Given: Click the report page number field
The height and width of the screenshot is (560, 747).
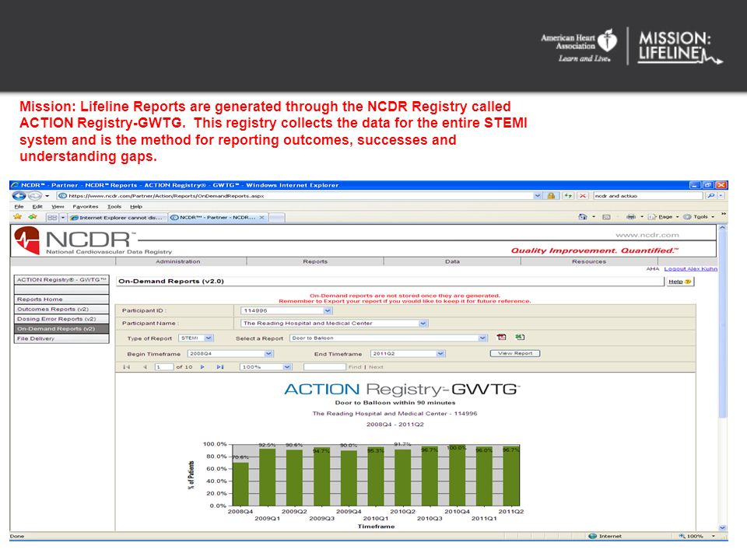Looking at the screenshot, I should point(164,367).
